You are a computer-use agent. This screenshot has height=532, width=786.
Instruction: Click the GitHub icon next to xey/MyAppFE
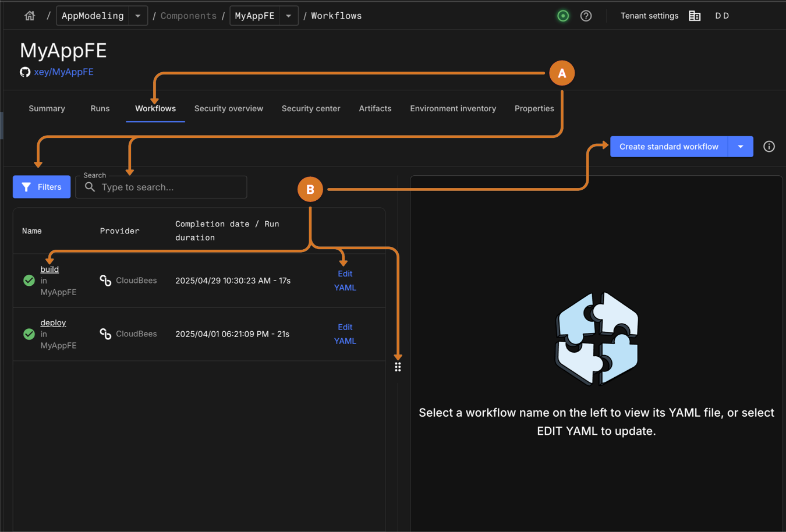(25, 72)
